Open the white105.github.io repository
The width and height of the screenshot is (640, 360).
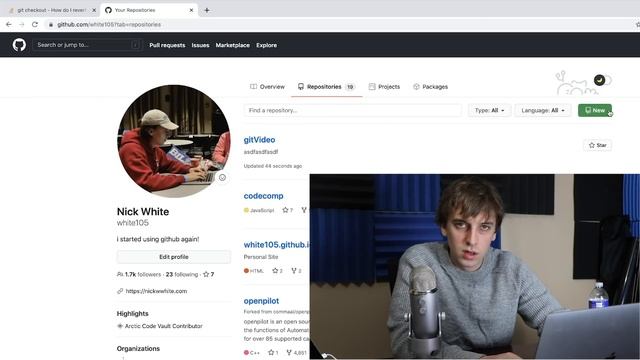(276, 245)
